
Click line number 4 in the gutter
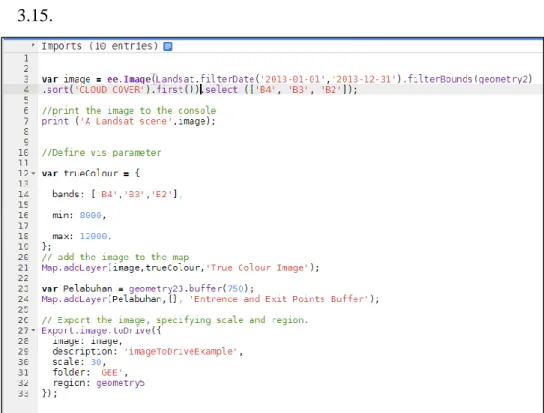(25, 90)
